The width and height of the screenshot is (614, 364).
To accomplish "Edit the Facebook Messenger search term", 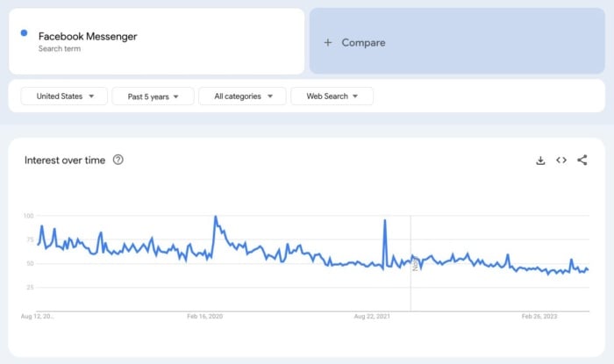I will (88, 37).
